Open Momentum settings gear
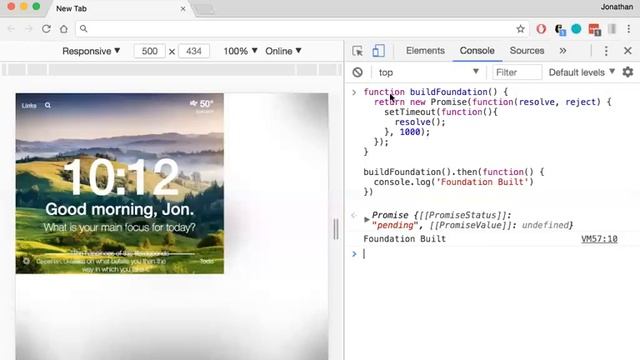Screen dimensions: 640x360 [26, 261]
